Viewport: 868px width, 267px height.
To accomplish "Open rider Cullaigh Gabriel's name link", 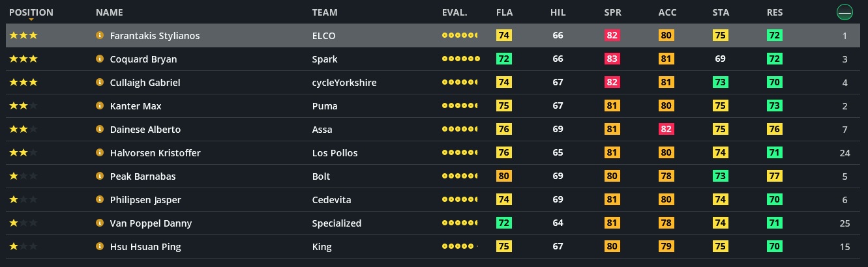I will 145,83.
